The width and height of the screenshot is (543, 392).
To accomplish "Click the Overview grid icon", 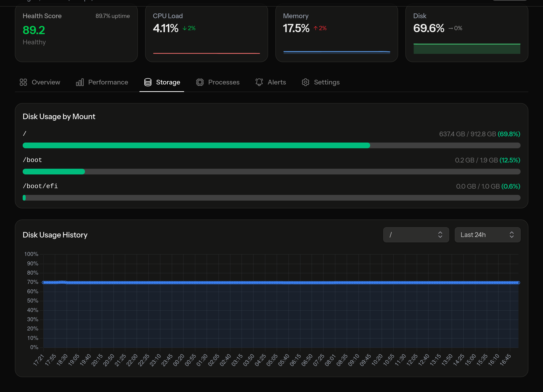I will [23, 82].
